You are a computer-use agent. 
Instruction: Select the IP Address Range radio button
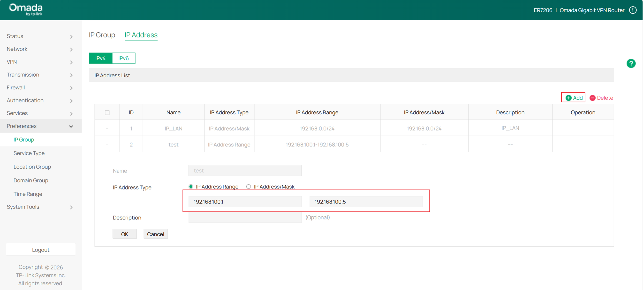[191, 186]
